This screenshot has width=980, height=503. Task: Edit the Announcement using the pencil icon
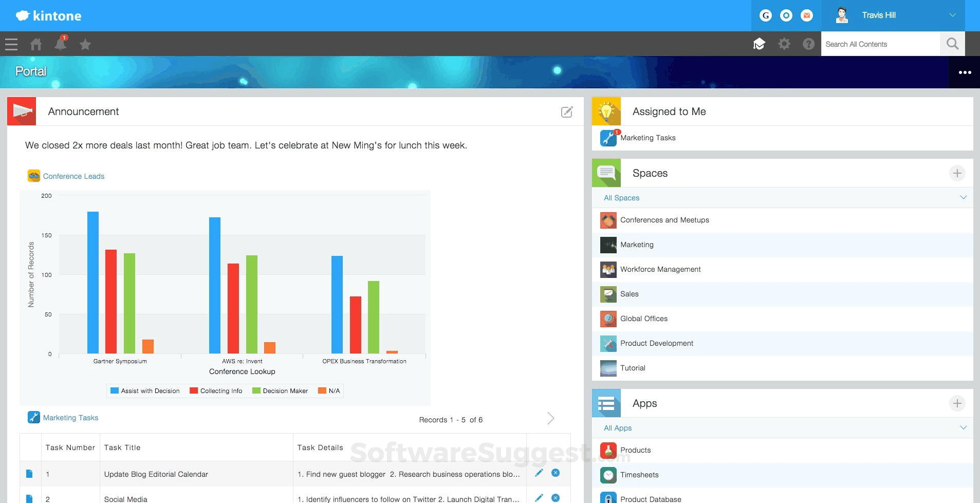click(x=567, y=112)
